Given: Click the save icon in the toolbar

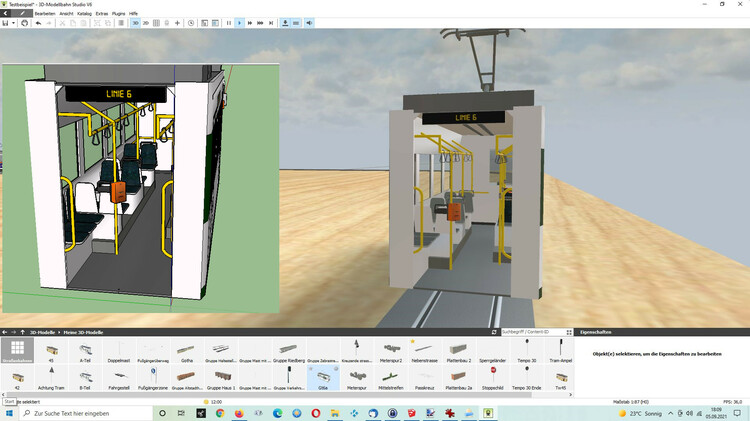Looking at the screenshot, I should [6, 23].
